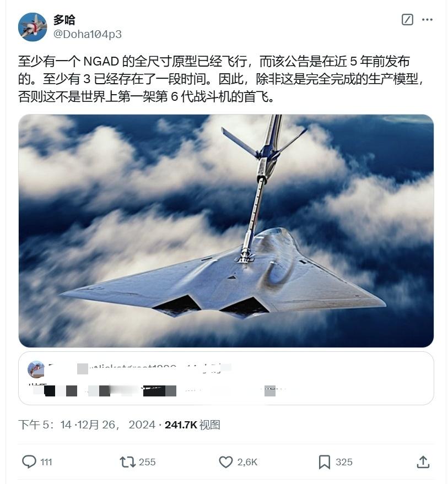448x484 pixels.
Task: Open the three-dot more options menu
Action: (x=427, y=20)
